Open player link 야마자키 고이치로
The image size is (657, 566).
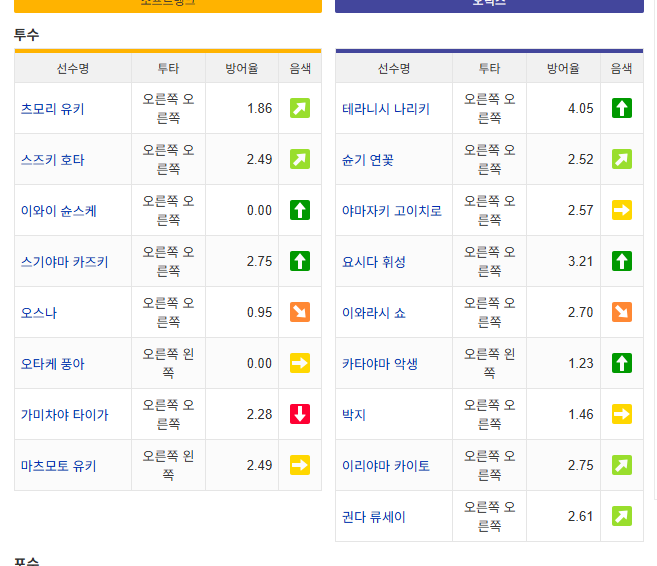point(392,211)
